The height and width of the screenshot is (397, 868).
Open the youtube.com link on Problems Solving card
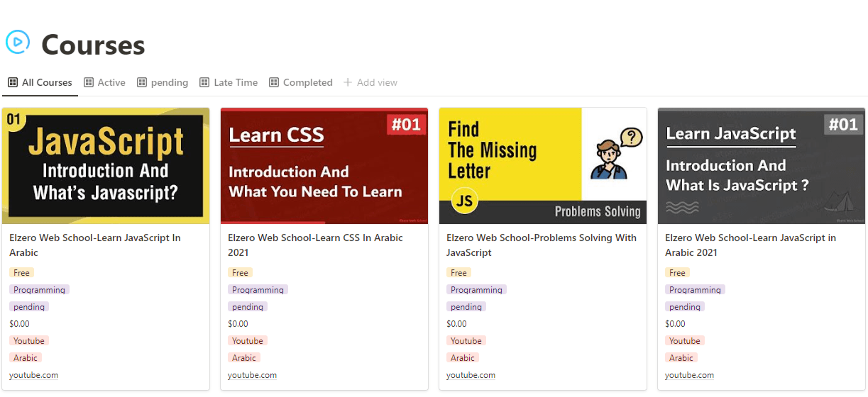point(471,375)
